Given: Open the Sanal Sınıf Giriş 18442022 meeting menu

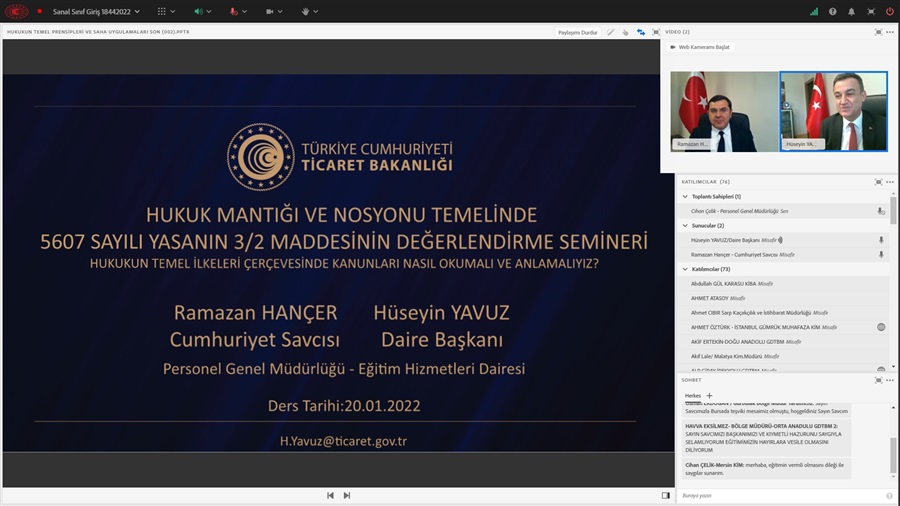Looking at the screenshot, I should (96, 11).
